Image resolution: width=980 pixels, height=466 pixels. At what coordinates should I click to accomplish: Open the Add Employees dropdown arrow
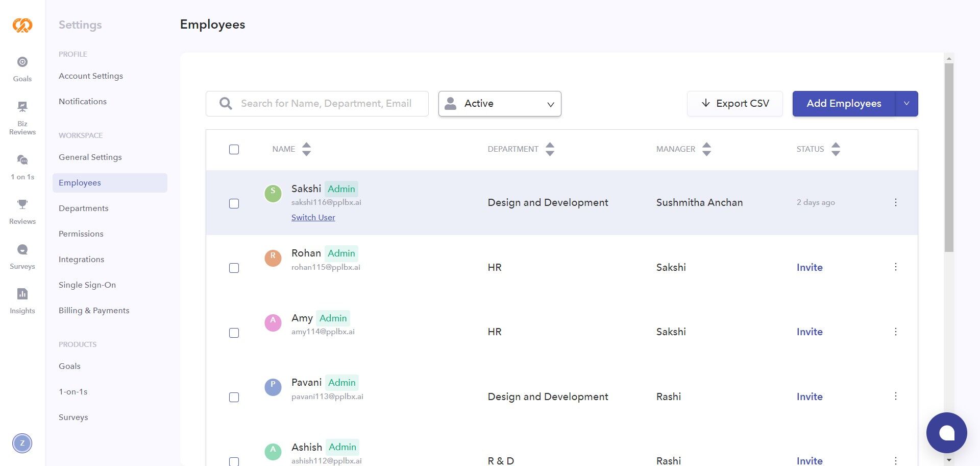[906, 104]
